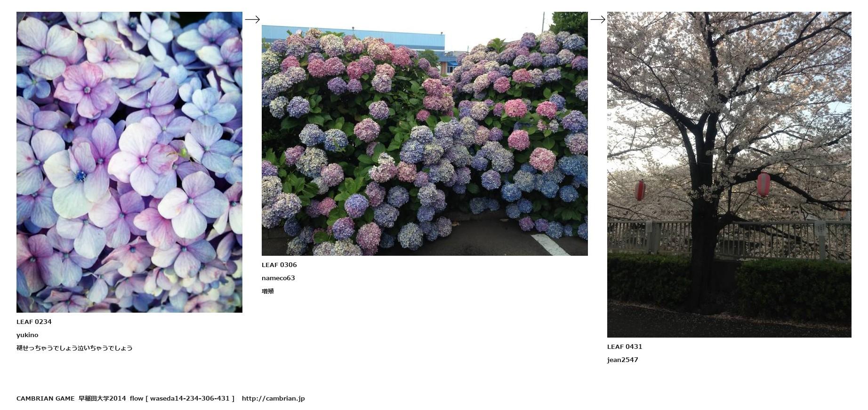Click the word flow in the footer
The height and width of the screenshot is (410, 868).
pos(137,398)
